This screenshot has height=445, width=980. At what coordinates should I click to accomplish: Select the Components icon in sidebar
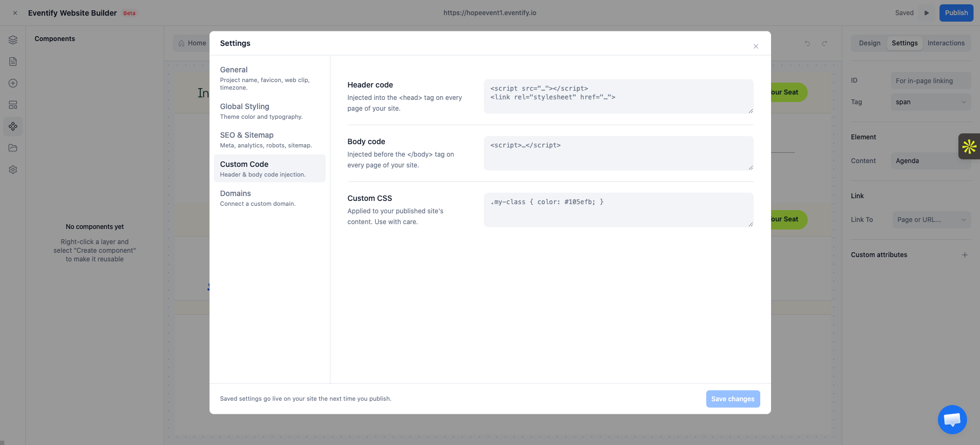pyautogui.click(x=13, y=126)
